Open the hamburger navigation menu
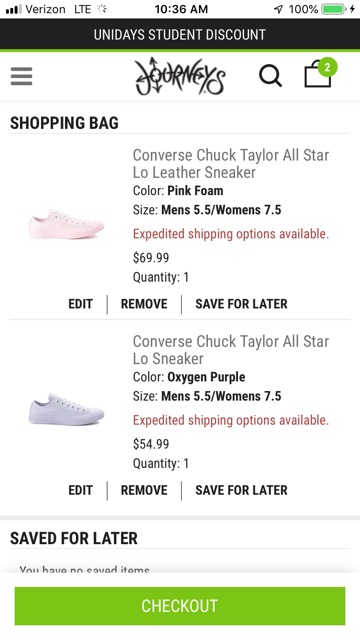 click(21, 76)
